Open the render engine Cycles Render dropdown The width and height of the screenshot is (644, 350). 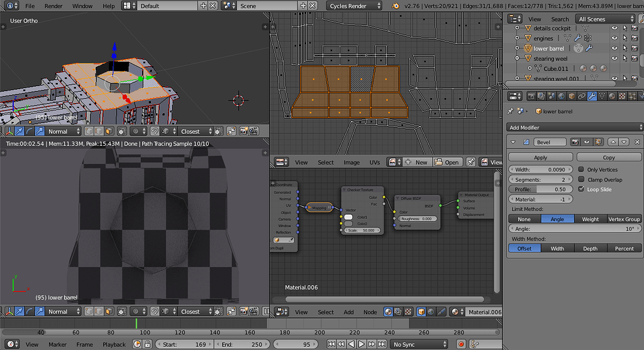(x=355, y=6)
